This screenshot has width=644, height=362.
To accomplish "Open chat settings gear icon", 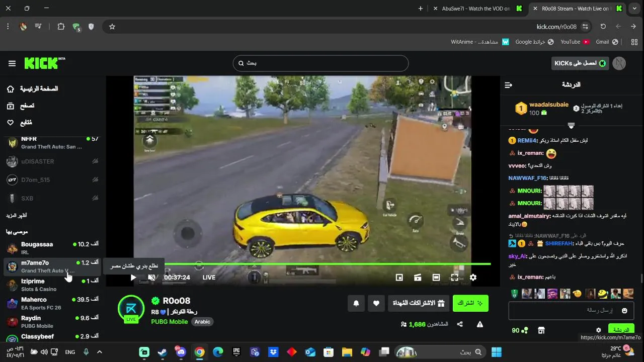I will [x=598, y=330].
